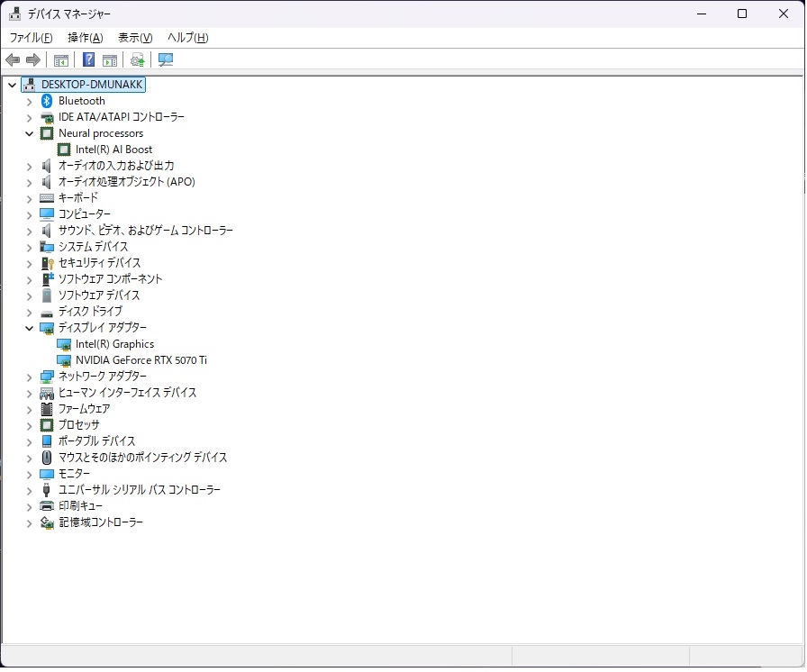This screenshot has height=672, width=807.
Task: Click the キーボード keyboard icon
Action: (47, 198)
